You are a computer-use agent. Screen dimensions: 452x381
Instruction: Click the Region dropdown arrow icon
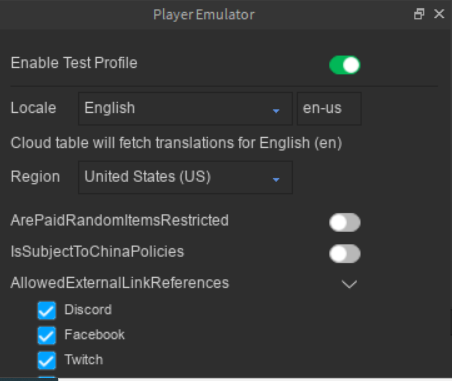coord(276,180)
